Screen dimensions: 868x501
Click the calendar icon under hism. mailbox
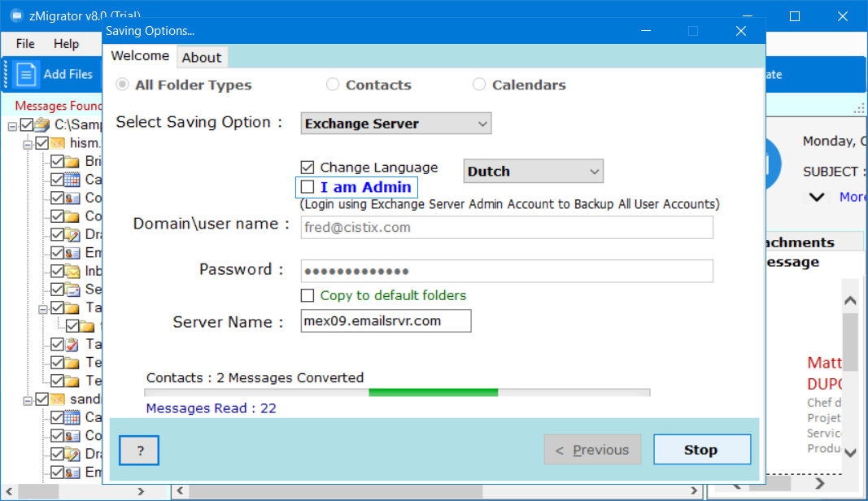point(72,180)
